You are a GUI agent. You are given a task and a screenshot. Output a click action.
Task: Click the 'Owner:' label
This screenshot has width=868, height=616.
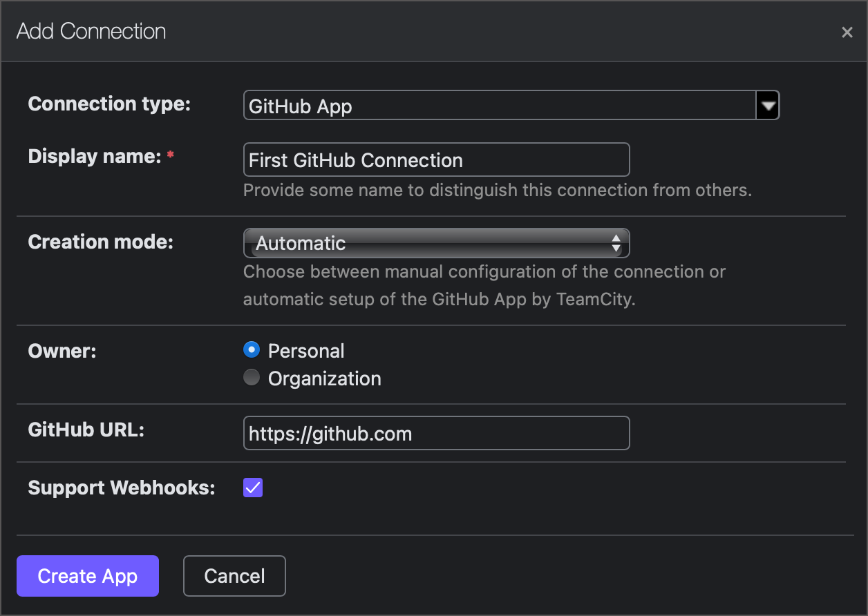click(62, 351)
